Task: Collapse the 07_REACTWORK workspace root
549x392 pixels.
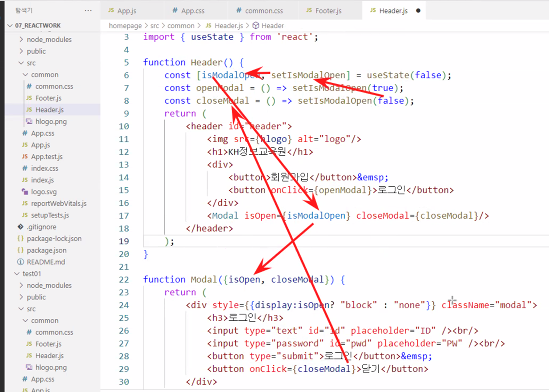Action: [x=10, y=26]
